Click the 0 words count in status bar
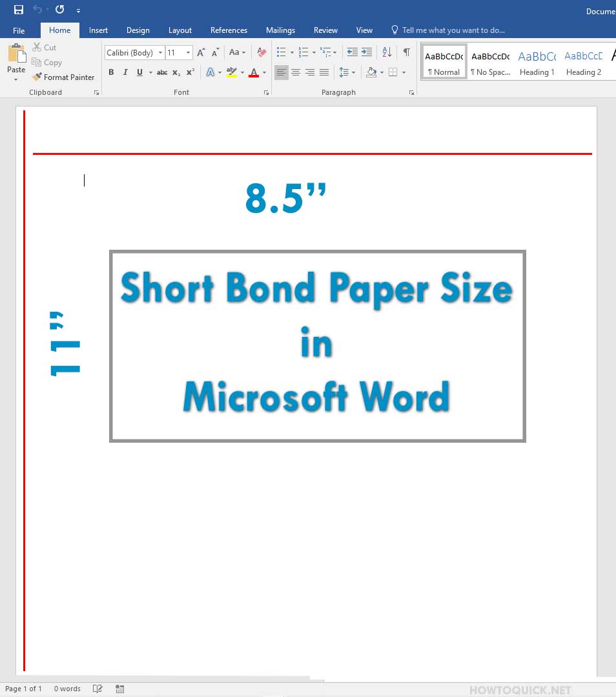616x697 pixels. (x=67, y=689)
